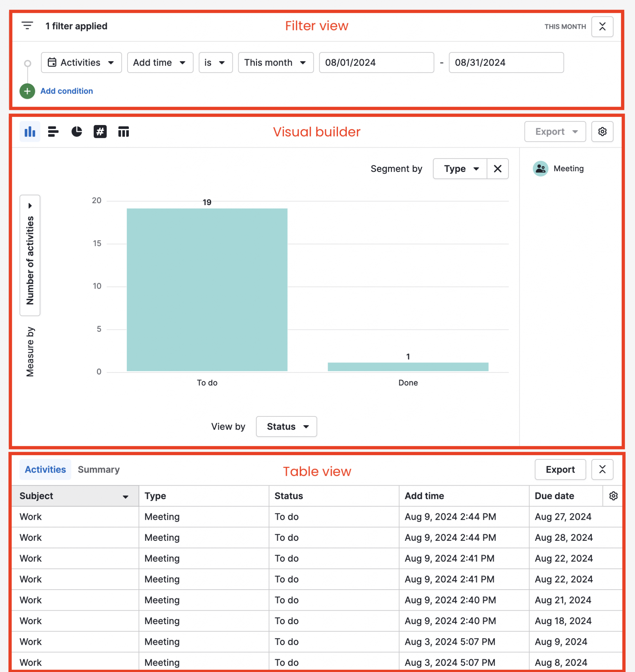This screenshot has width=635, height=672.
Task: Open the Subject column sort dropdown
Action: click(x=125, y=496)
